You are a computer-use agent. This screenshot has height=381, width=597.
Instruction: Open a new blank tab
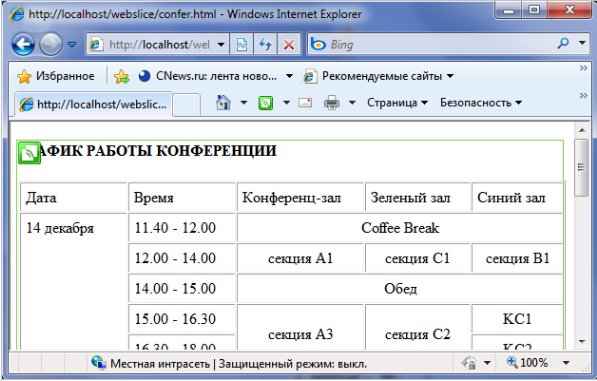point(187,105)
